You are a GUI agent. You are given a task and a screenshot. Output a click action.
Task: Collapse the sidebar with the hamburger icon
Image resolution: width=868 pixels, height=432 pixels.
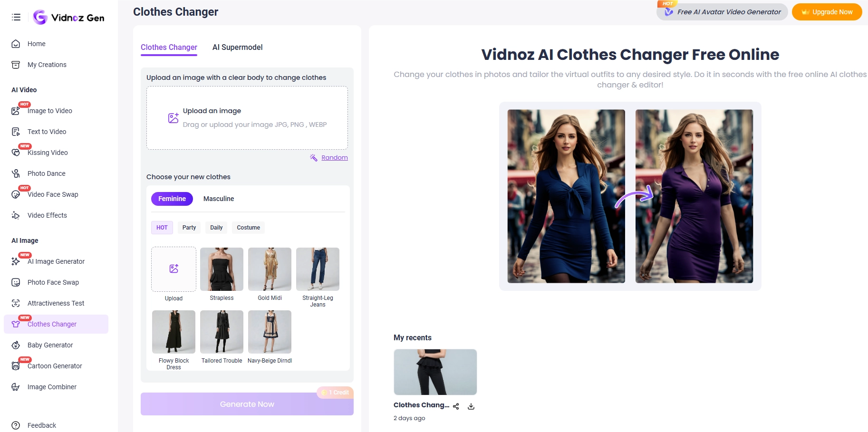tap(16, 17)
